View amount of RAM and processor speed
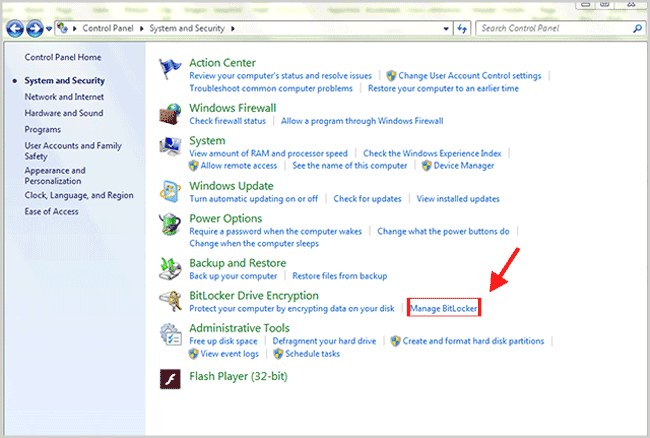Viewport: 650px width, 438px height. click(268, 153)
